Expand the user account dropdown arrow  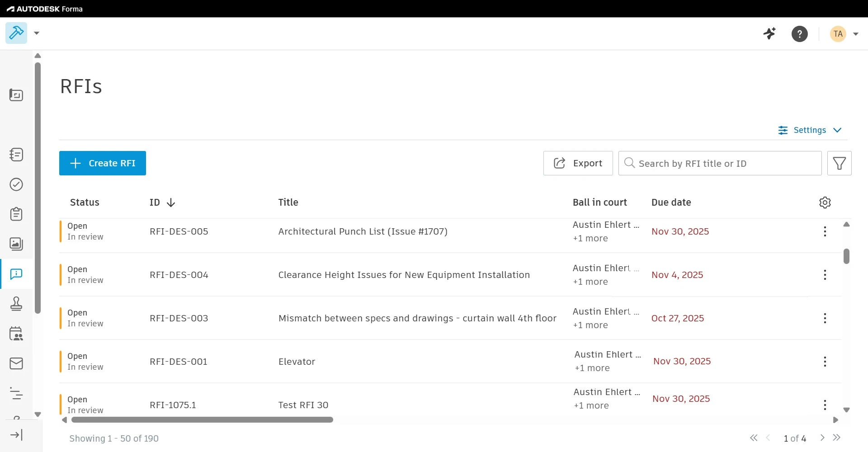[x=856, y=34]
